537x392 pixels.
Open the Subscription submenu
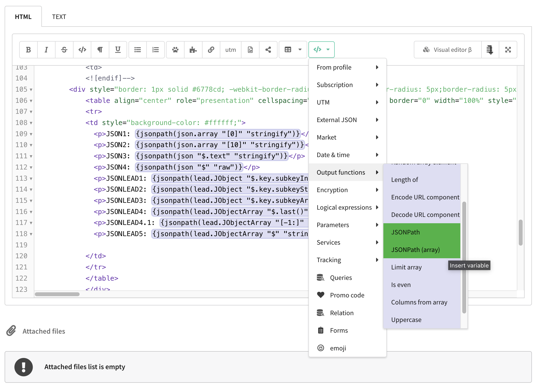(348, 85)
